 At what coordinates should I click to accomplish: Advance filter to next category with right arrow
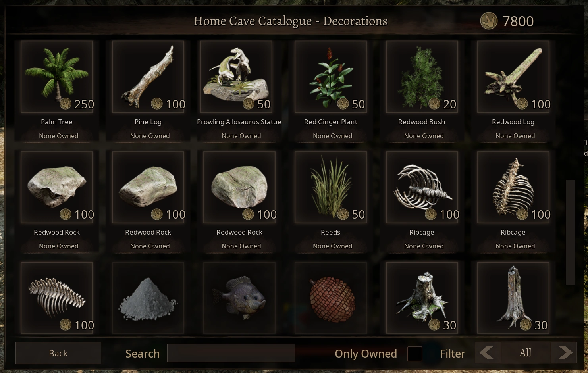[564, 352]
